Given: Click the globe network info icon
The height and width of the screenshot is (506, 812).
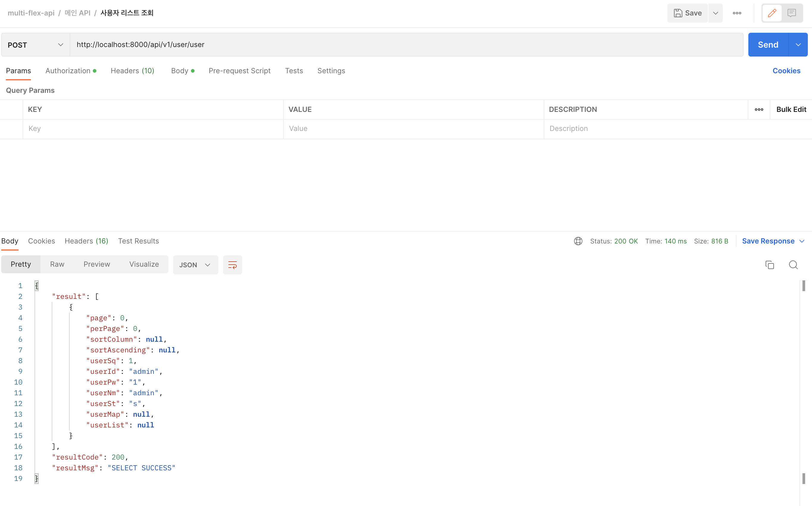Looking at the screenshot, I should pos(578,241).
